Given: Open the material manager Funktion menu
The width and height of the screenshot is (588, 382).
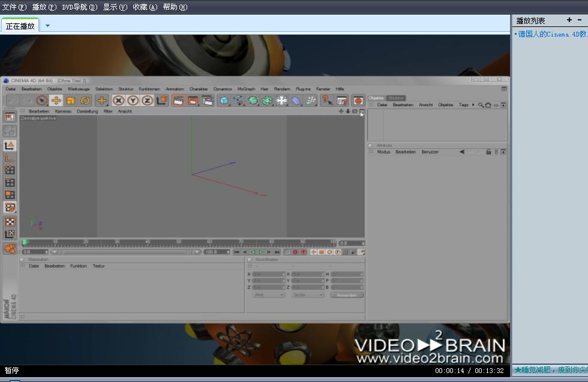Looking at the screenshot, I should (79, 266).
